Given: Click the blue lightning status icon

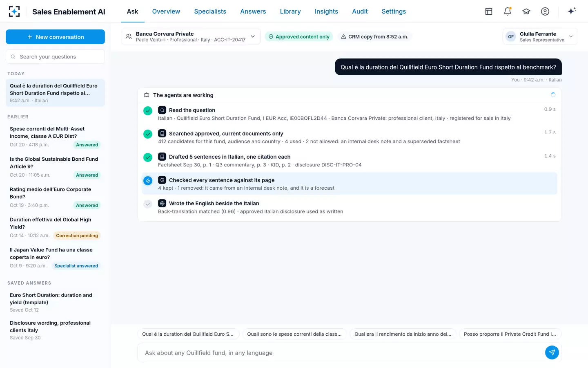Looking at the screenshot, I should tap(148, 180).
